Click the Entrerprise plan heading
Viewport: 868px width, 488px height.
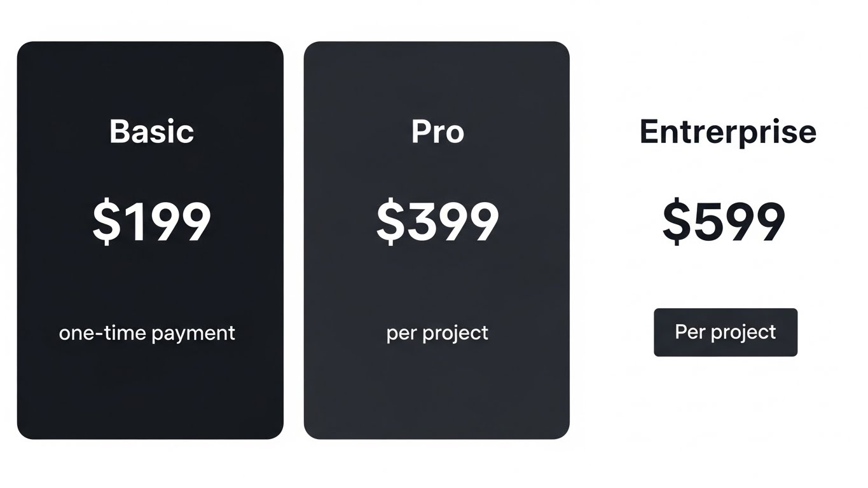coord(727,132)
